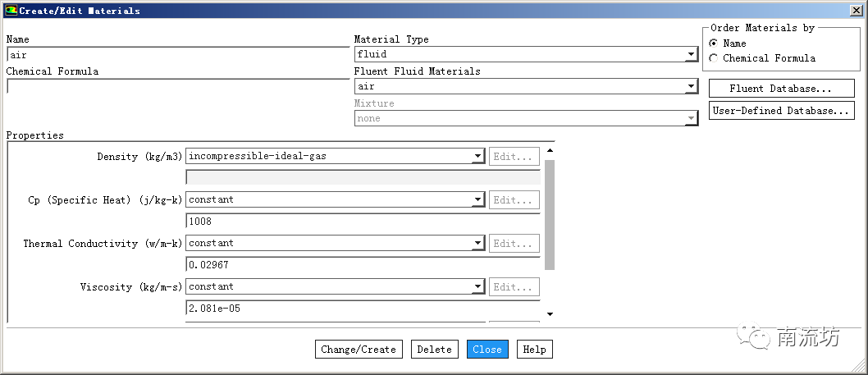Open the Density method dropdown
This screenshot has width=868, height=375.
[x=477, y=157]
